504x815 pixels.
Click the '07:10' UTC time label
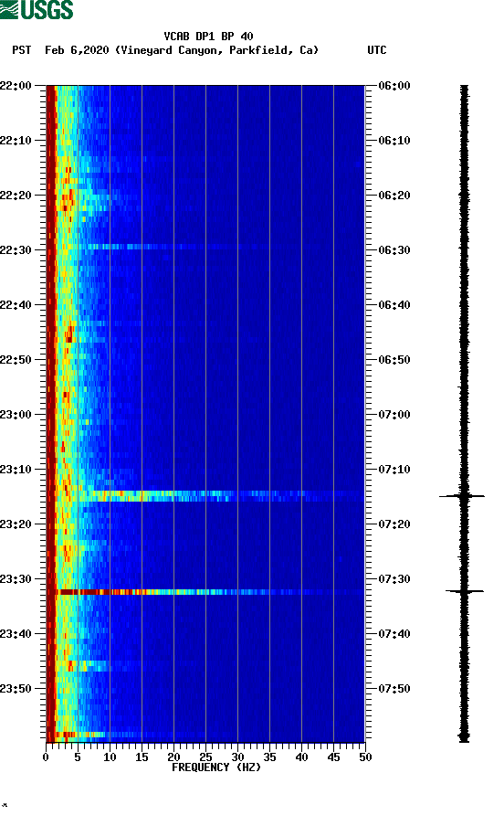click(x=394, y=470)
